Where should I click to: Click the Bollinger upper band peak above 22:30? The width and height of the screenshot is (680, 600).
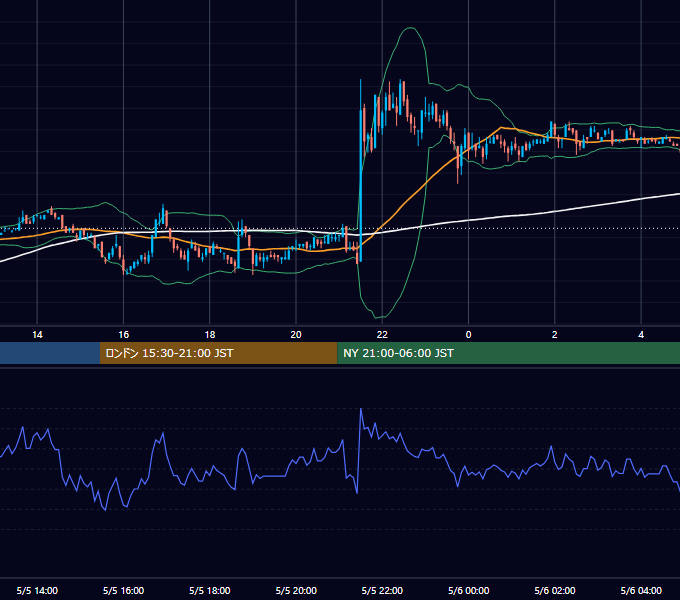[x=410, y=28]
